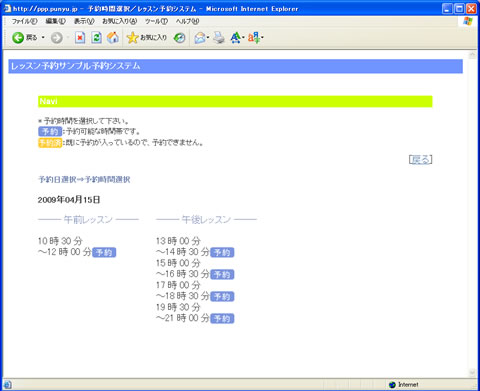
Task: Click the date text 2009年04月15日
Action: tap(69, 200)
